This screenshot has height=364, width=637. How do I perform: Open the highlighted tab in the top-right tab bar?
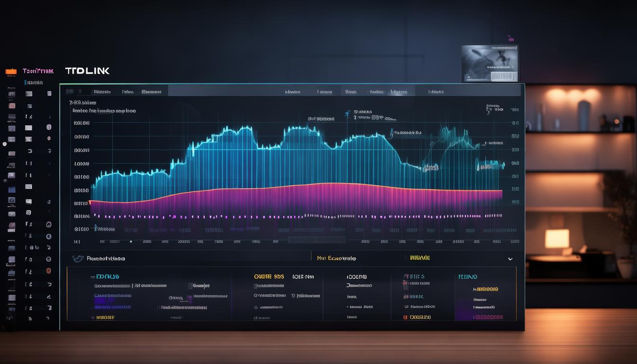(399, 91)
